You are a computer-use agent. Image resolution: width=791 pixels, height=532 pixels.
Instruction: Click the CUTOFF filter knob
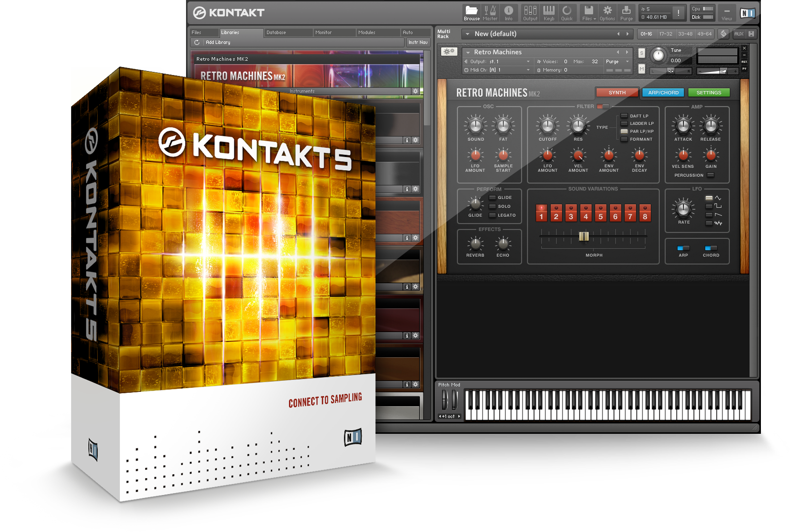click(548, 126)
